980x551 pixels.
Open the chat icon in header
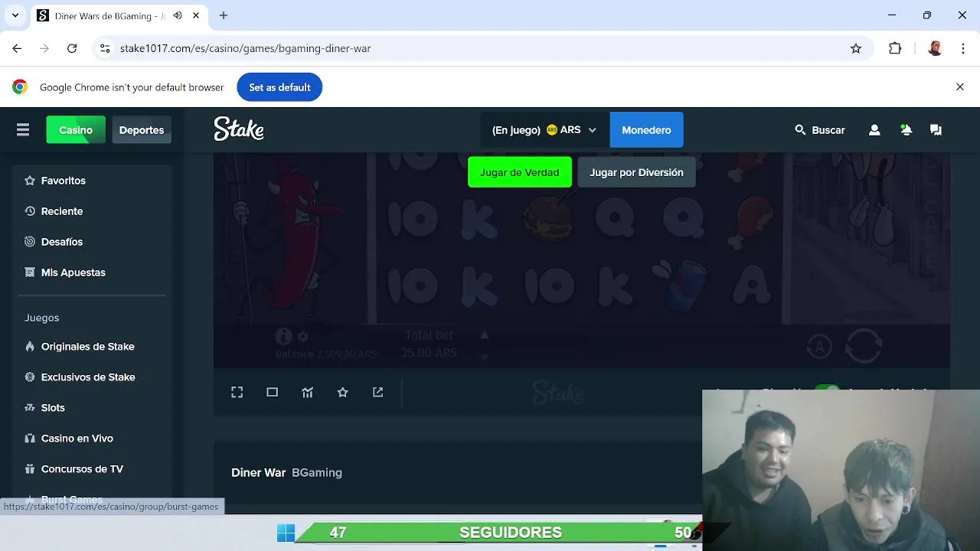936,130
